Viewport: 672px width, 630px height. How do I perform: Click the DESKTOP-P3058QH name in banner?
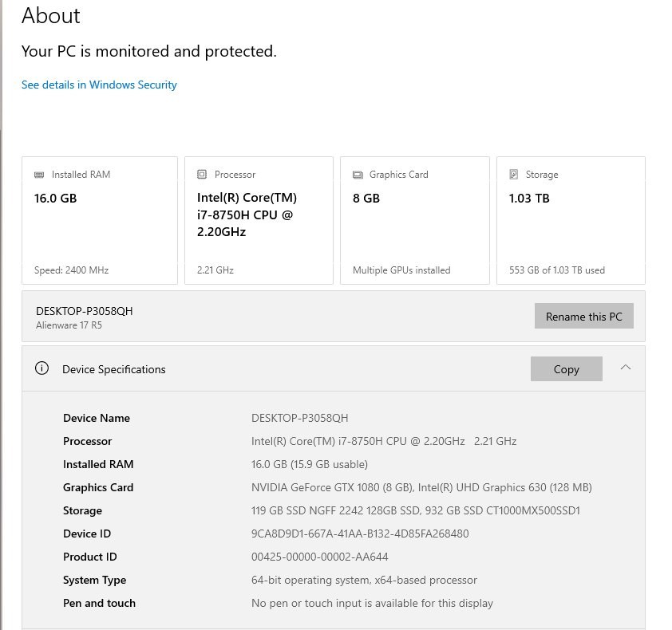click(x=85, y=311)
